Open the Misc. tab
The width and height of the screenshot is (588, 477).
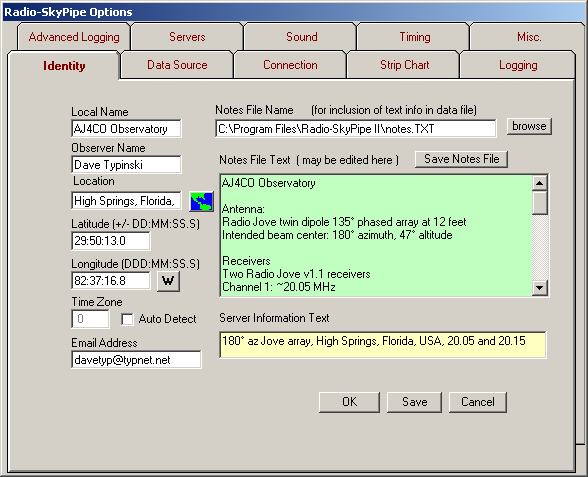pyautogui.click(x=529, y=37)
